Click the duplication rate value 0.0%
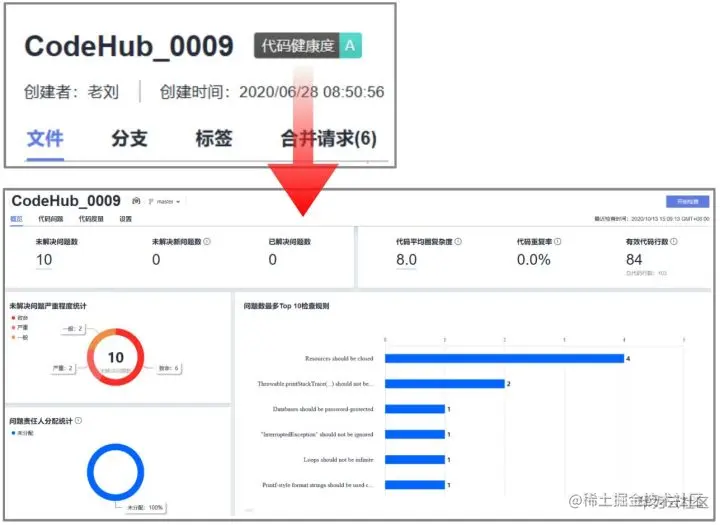 click(x=534, y=260)
